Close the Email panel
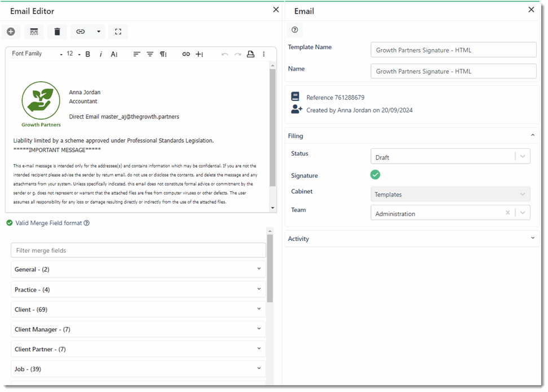Viewport: 548px width, 392px height. click(531, 10)
